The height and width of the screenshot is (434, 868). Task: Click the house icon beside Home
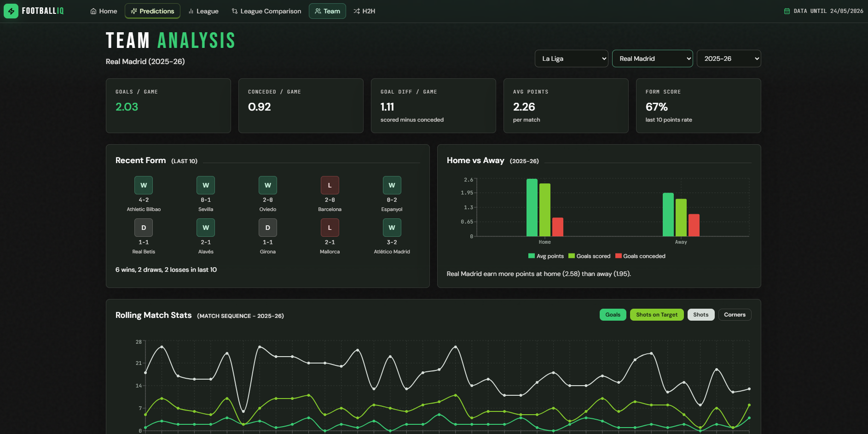click(x=93, y=11)
